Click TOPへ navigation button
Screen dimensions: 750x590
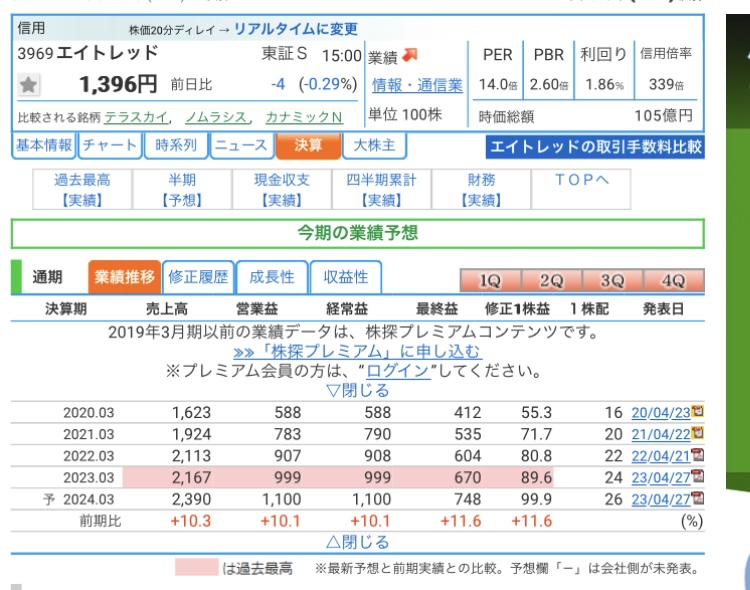pos(581,189)
